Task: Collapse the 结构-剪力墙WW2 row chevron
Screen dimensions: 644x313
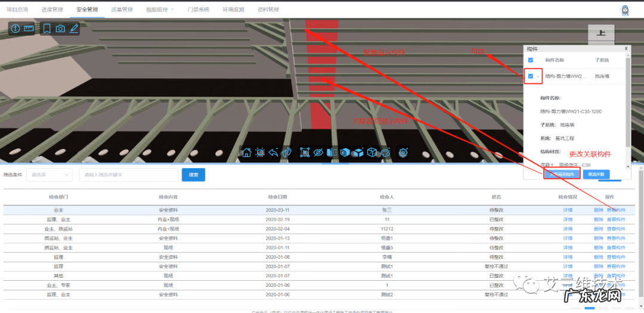Action: [x=538, y=76]
